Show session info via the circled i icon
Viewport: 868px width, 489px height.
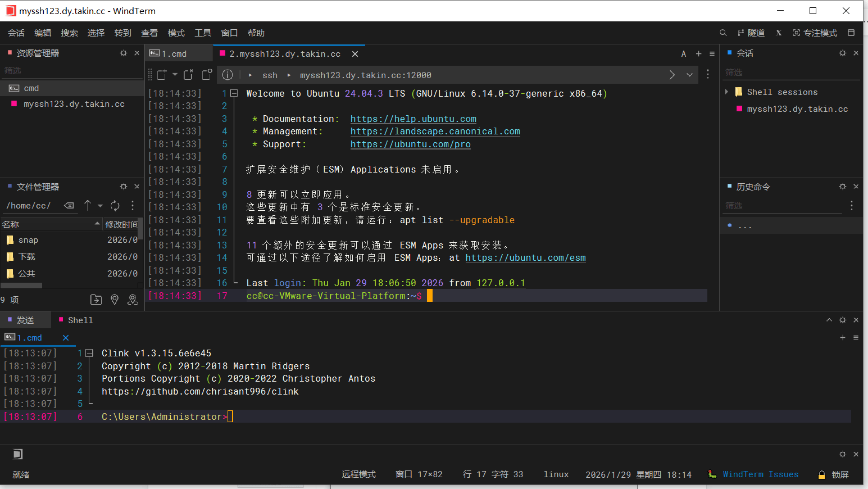pyautogui.click(x=228, y=75)
